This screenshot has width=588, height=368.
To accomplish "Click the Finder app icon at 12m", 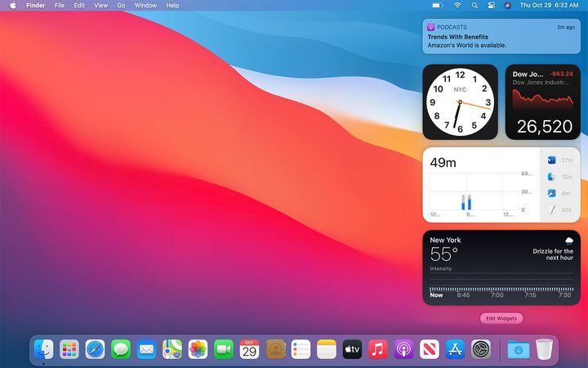I will [x=551, y=177].
